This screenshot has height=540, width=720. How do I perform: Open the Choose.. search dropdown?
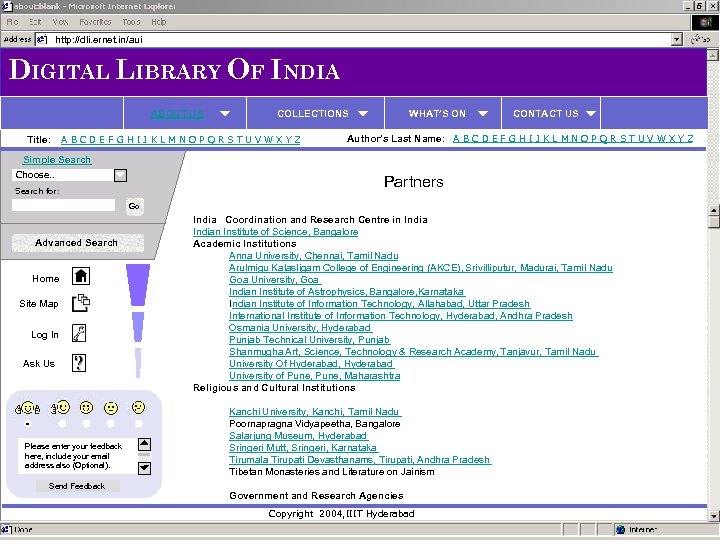(x=120, y=175)
